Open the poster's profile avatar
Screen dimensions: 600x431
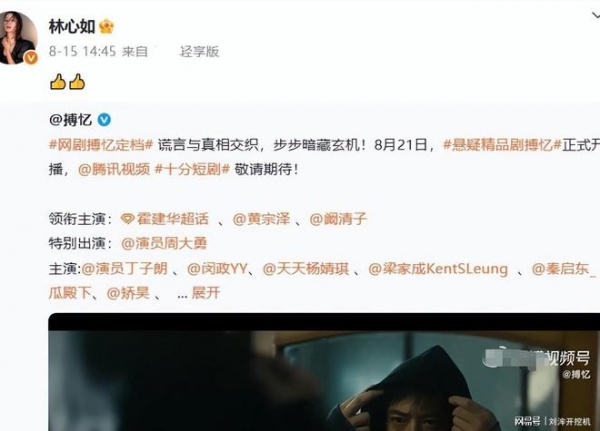click(x=18, y=38)
